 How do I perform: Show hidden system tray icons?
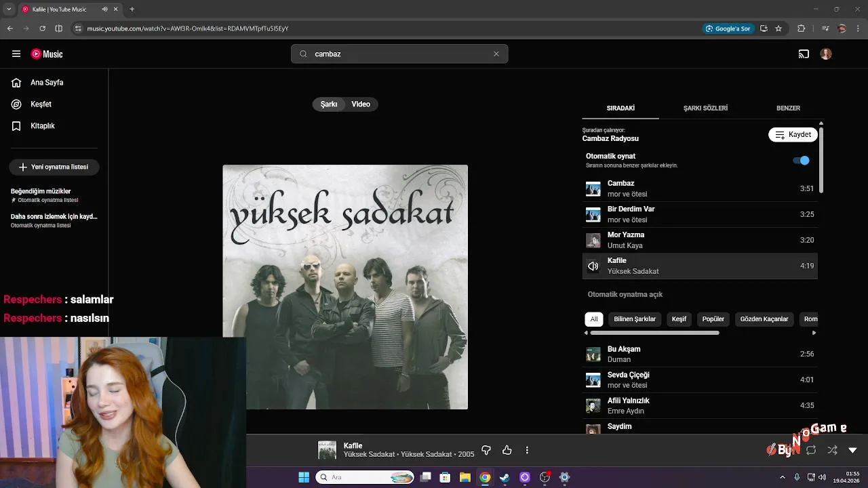782,477
